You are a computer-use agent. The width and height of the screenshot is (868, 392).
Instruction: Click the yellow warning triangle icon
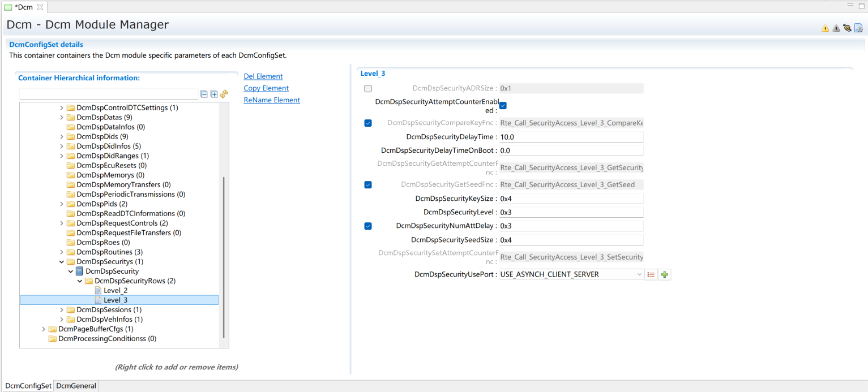pos(825,28)
